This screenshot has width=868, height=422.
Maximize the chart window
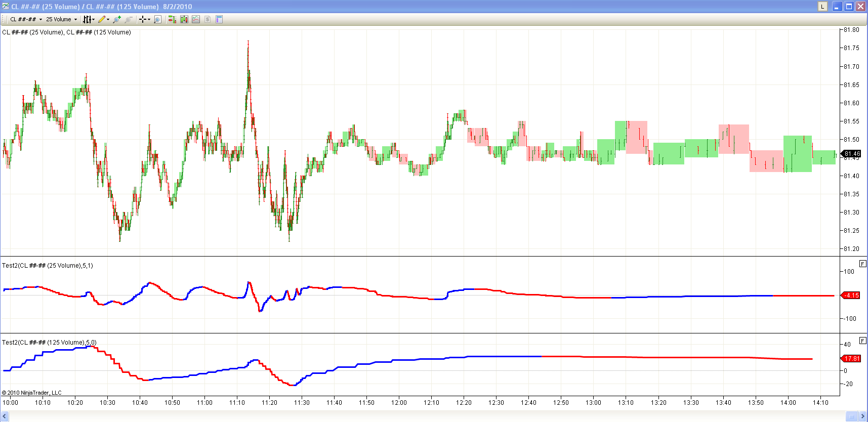[x=849, y=7]
